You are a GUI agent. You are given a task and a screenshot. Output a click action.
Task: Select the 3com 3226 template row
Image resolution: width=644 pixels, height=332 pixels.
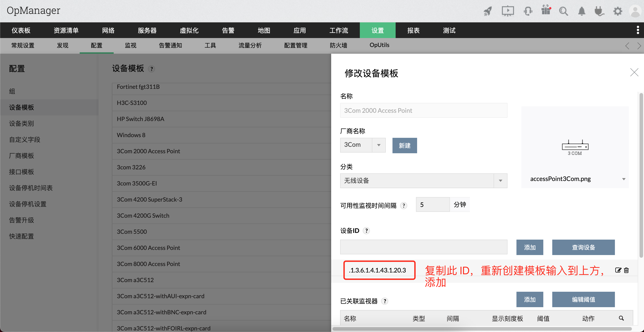pos(222,167)
